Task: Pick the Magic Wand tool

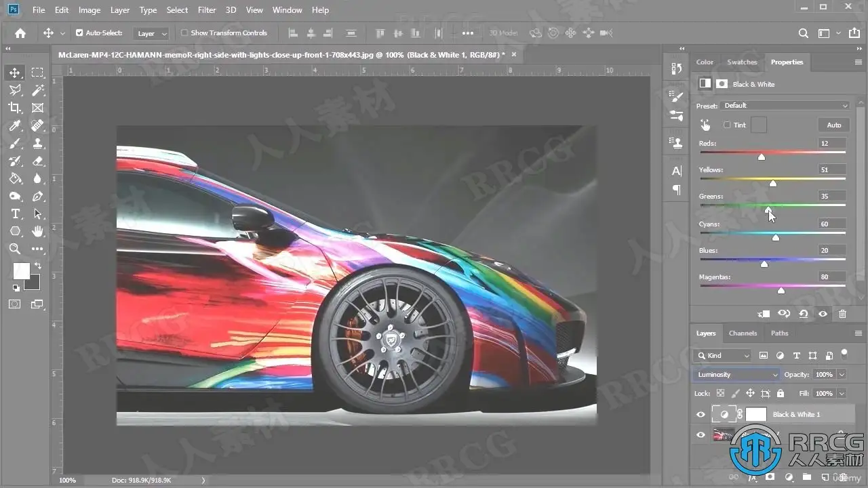Action: (37, 90)
